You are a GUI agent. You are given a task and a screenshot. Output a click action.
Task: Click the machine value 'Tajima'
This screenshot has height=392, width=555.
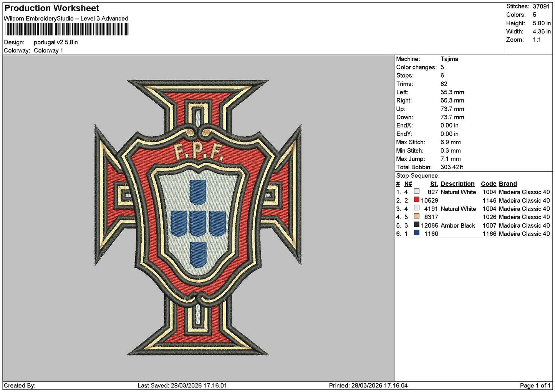[x=449, y=59]
